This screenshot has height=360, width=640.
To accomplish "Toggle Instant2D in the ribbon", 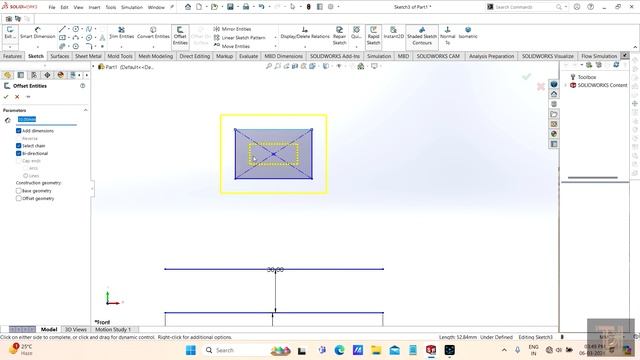I will pyautogui.click(x=393, y=33).
